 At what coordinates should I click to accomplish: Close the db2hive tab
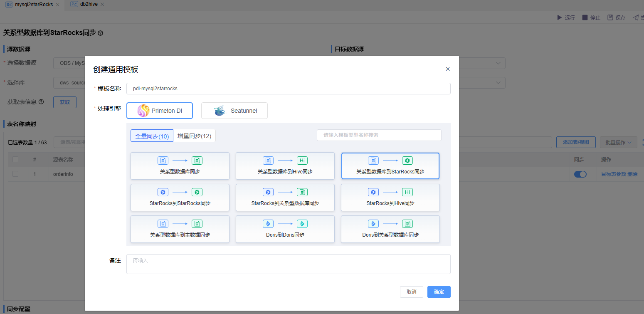tap(102, 5)
